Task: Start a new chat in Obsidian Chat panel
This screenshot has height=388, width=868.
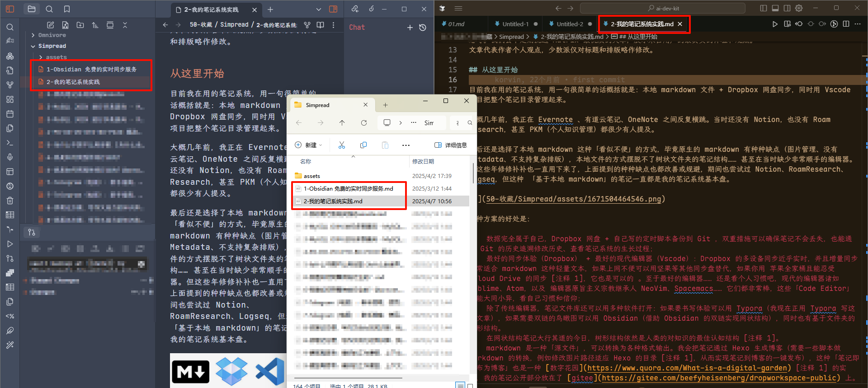Action: coord(410,28)
